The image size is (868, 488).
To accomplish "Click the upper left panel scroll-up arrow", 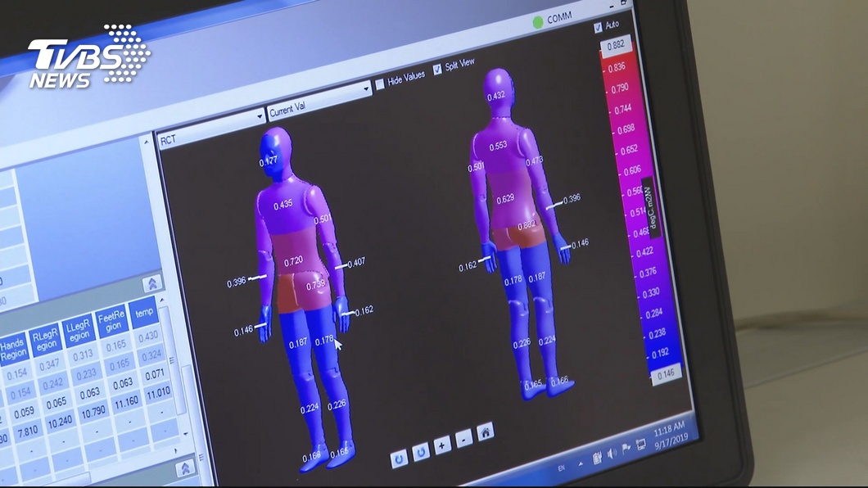I will click(146, 142).
